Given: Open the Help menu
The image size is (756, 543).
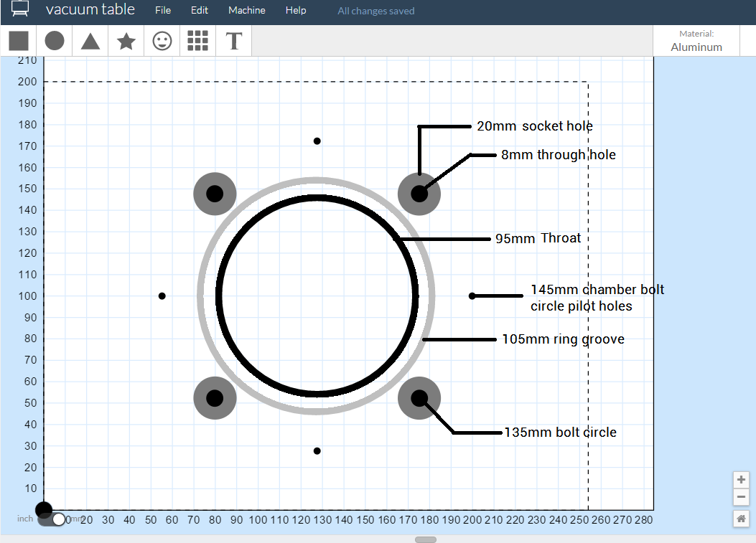Looking at the screenshot, I should click(296, 10).
